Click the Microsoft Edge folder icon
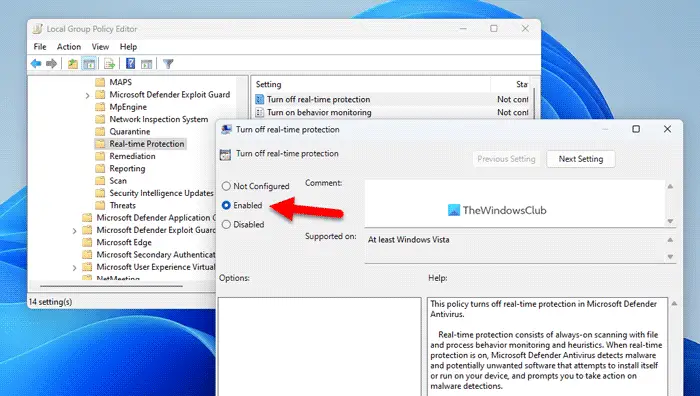 pyautogui.click(x=88, y=242)
